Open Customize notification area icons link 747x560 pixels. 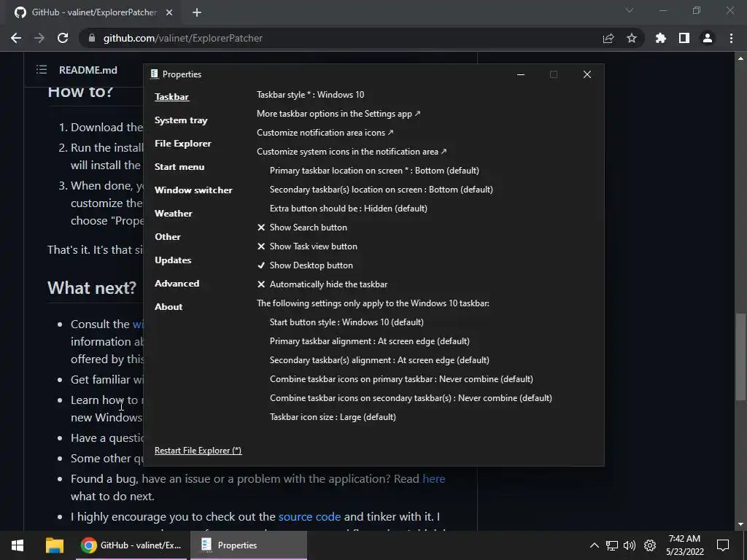coord(325,133)
